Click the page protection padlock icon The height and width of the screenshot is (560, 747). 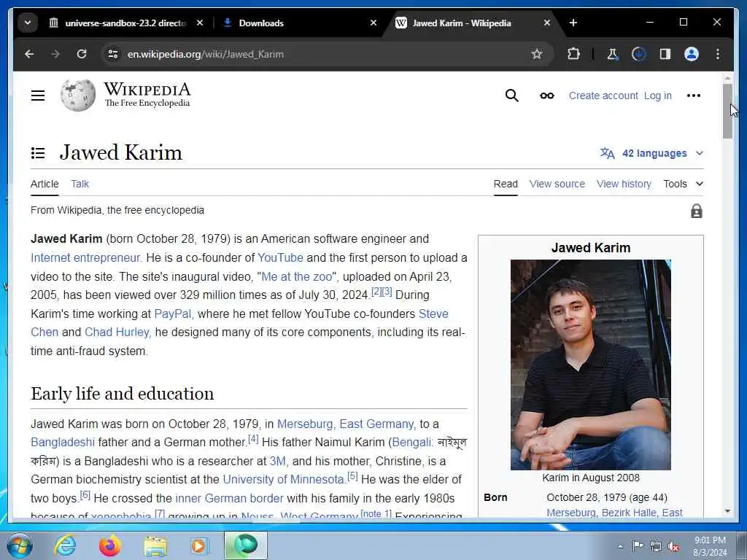coord(697,211)
